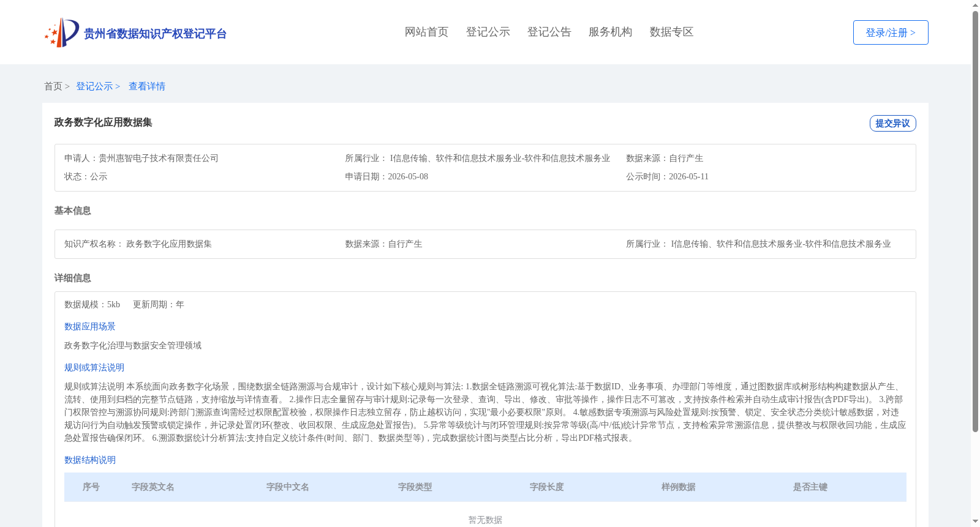
Task: Click the 规则或算法说明 heading
Action: click(x=94, y=367)
